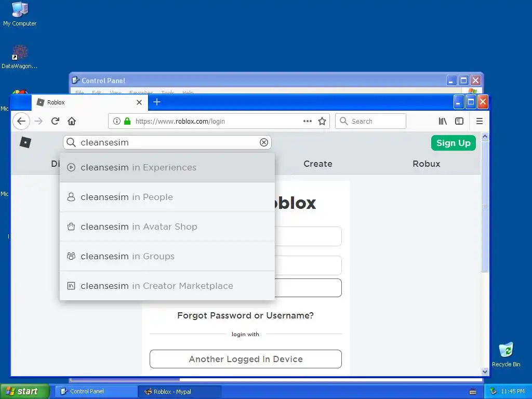Clear the cleansesim search text
Image resolution: width=532 pixels, height=399 pixels.
(263, 142)
